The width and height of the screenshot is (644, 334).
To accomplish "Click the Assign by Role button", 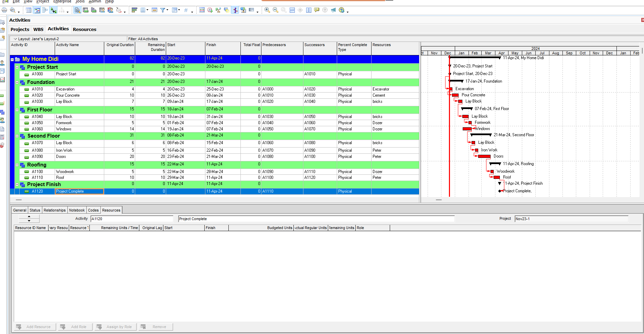I will [x=115, y=327].
